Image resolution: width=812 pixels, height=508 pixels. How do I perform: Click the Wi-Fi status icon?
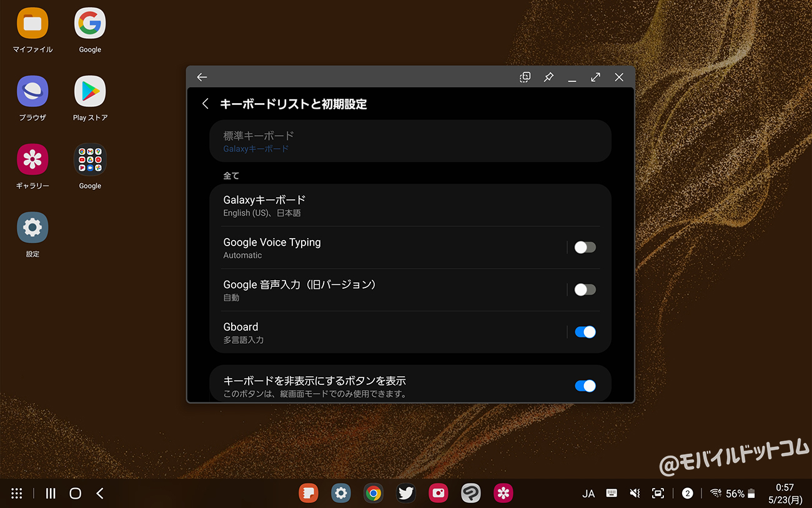click(716, 493)
